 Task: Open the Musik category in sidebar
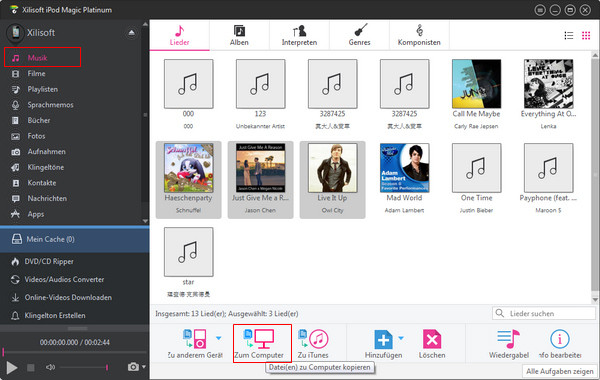pyautogui.click(x=42, y=57)
